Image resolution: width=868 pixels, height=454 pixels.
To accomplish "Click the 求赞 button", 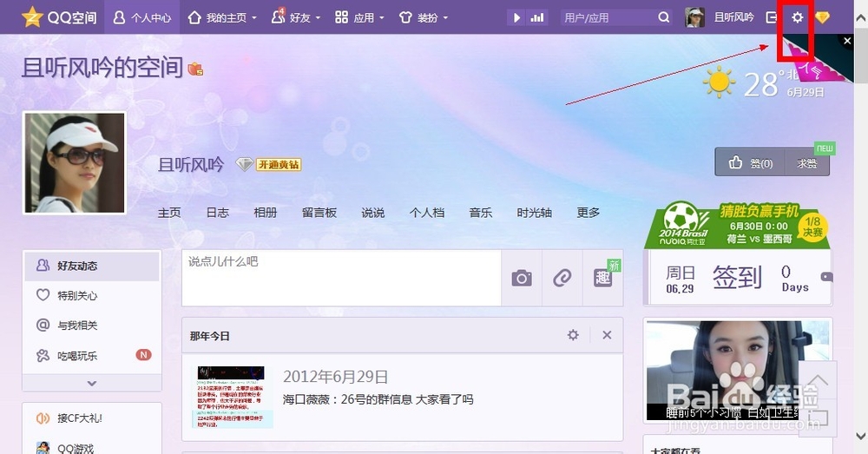I will point(807,163).
